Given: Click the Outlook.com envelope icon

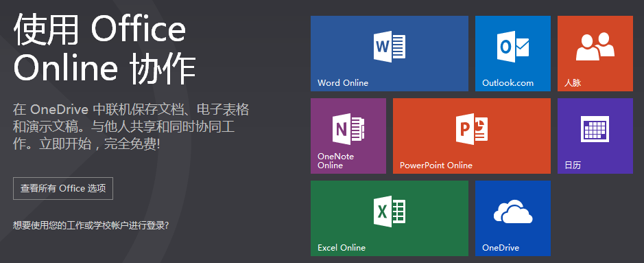Looking at the screenshot, I should coord(512,47).
